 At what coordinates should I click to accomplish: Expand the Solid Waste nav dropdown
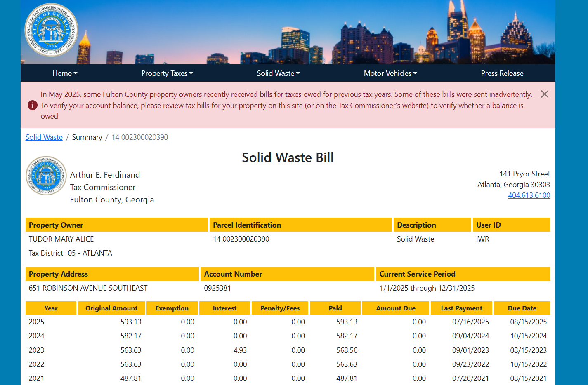[278, 73]
